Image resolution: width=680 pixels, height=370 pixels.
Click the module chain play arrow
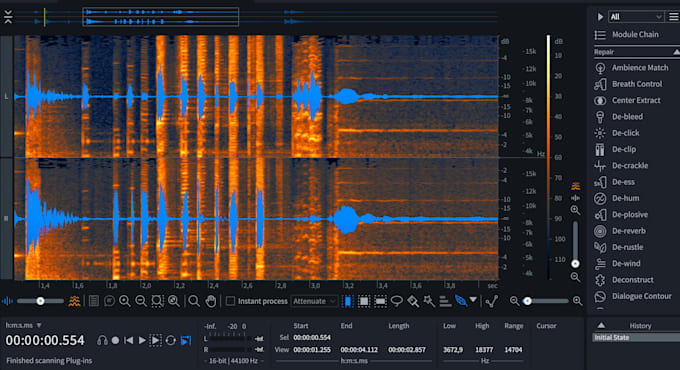[600, 17]
